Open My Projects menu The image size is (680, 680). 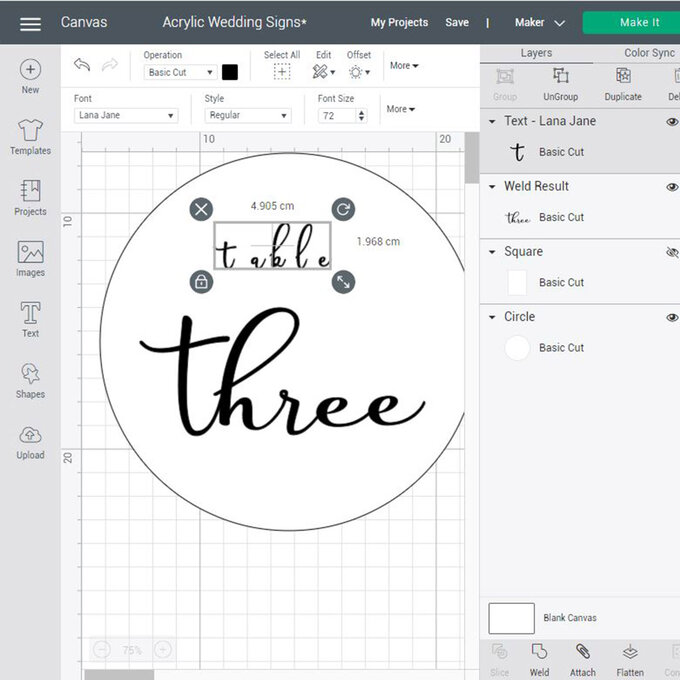[399, 22]
